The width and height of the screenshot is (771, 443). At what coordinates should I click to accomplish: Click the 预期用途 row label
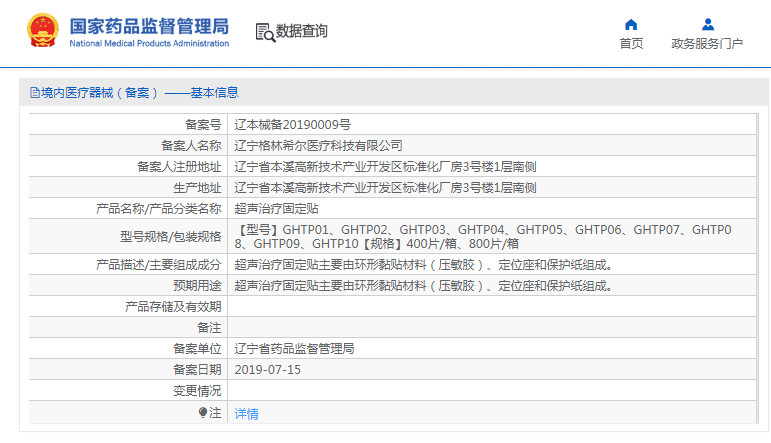[197, 286]
